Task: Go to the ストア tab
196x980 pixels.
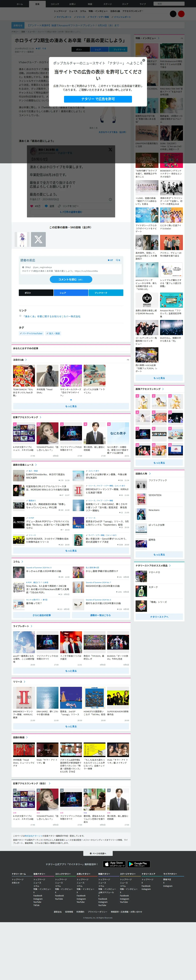Action: [125, 4]
